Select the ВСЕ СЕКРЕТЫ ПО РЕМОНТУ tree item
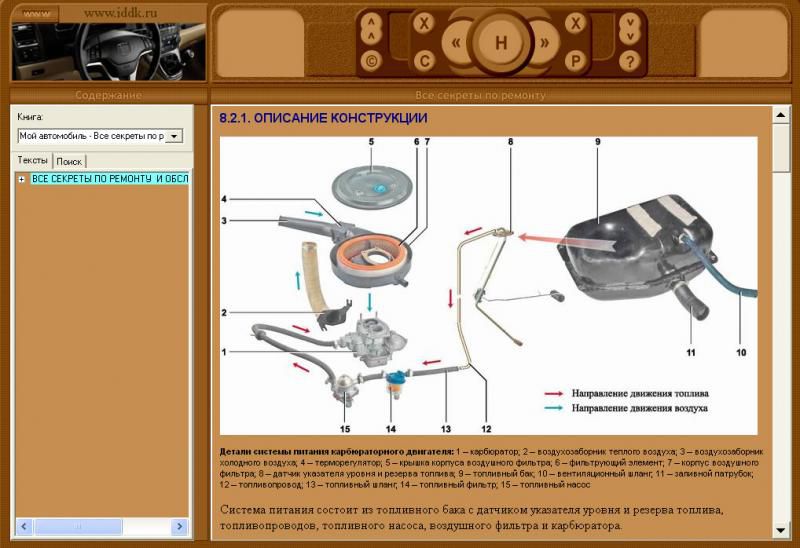Screen dimensions: 800x548 110,179
